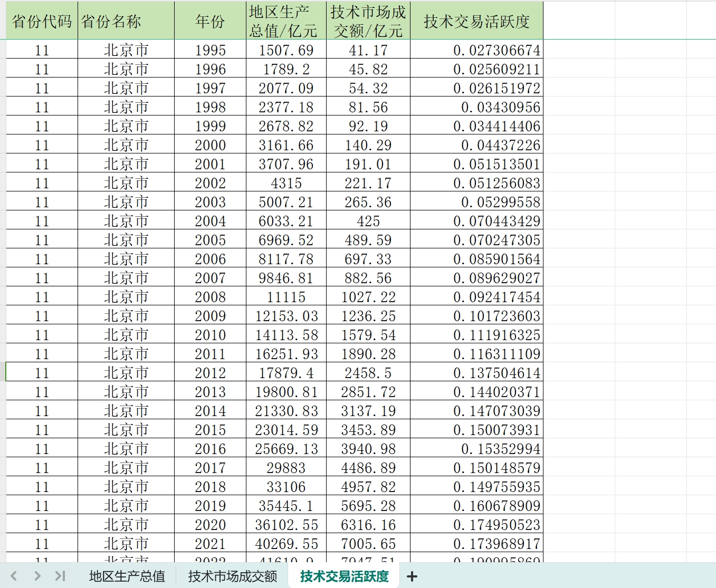Select GDP cell 8117.78
Screen dimensions: 716x588
(x=286, y=259)
